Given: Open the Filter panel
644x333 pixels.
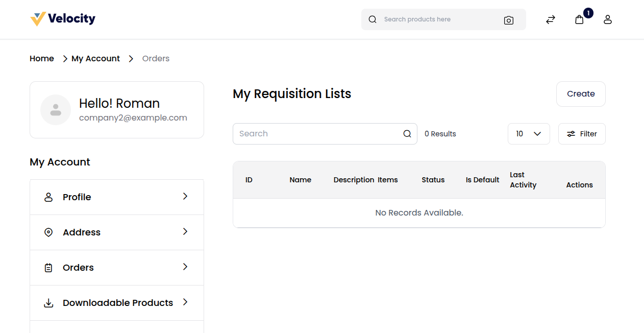Looking at the screenshot, I should click(x=582, y=133).
